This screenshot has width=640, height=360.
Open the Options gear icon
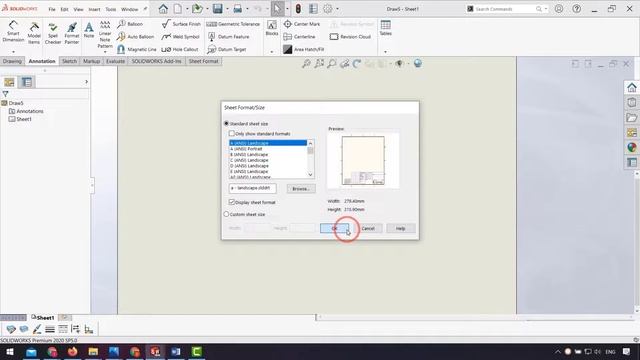pos(328,9)
